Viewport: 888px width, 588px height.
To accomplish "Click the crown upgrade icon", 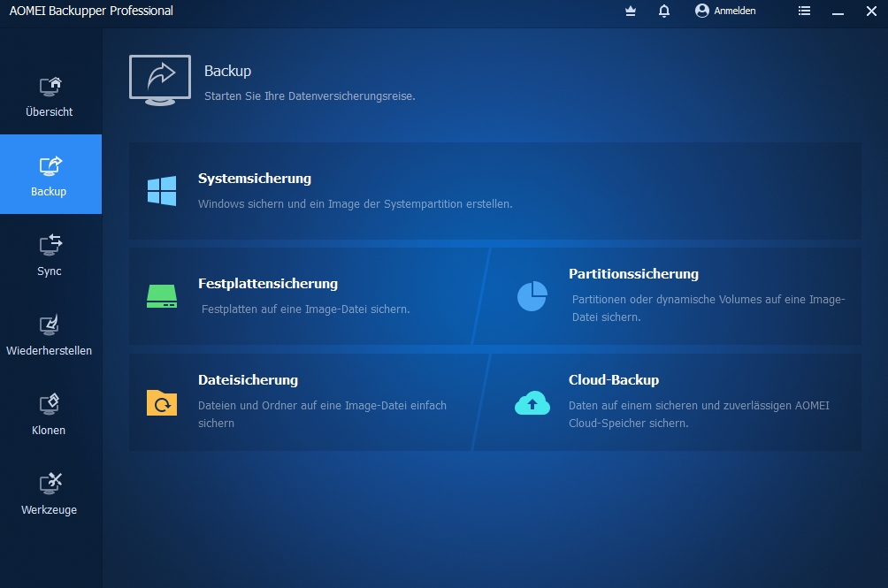I will tap(631, 11).
